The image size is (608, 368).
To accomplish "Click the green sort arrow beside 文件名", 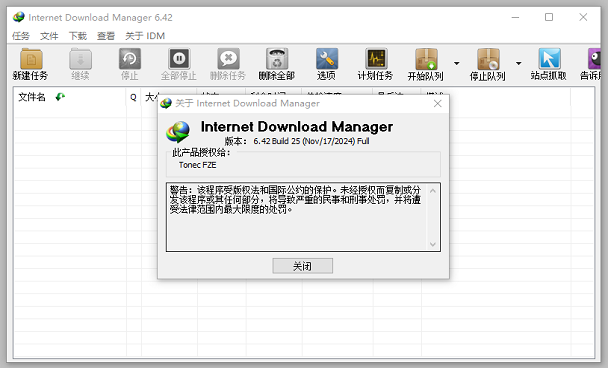I will click(x=60, y=97).
